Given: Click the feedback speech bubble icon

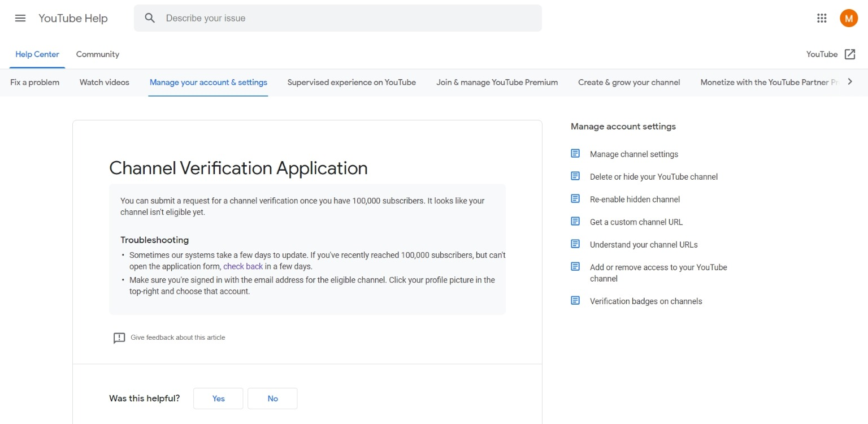Looking at the screenshot, I should point(119,338).
